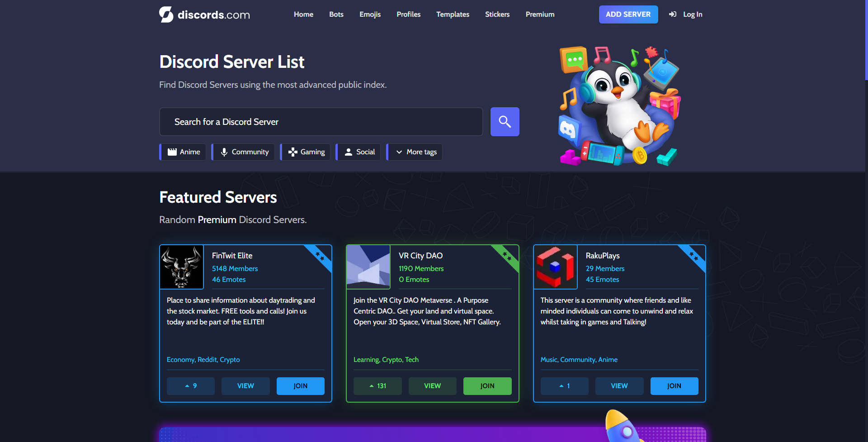Open the Bots menu item
868x442 pixels.
336,14
